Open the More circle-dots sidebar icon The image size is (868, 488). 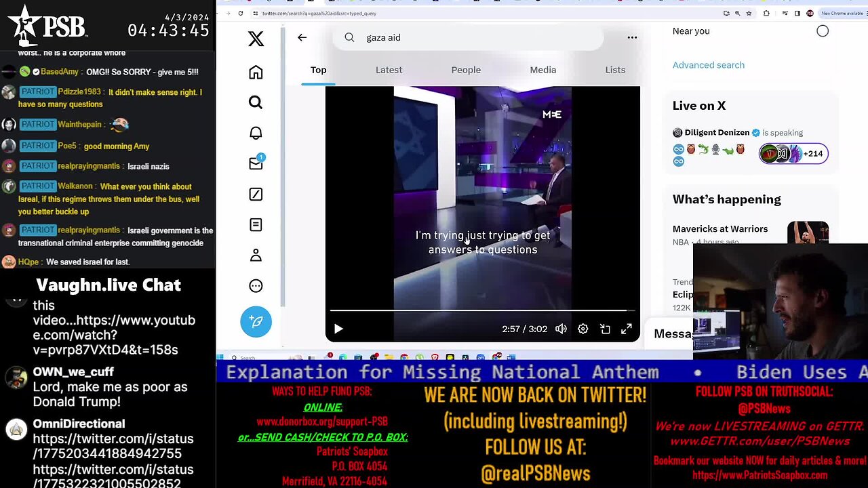(x=256, y=286)
